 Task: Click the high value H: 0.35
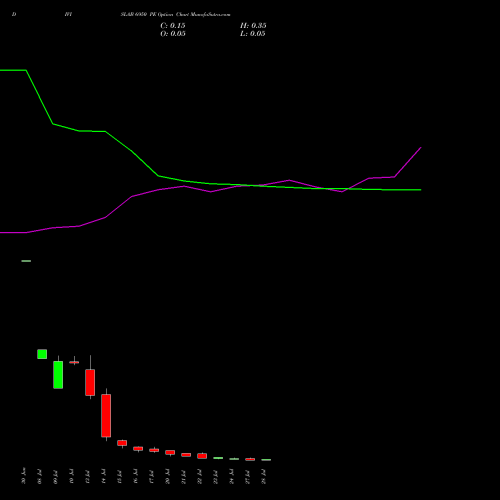coord(253,26)
